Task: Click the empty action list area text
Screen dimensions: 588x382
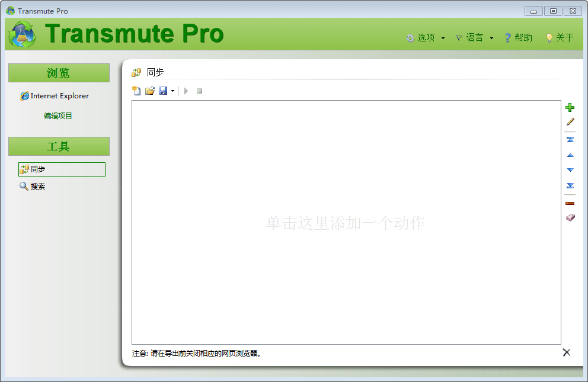Action: (346, 223)
